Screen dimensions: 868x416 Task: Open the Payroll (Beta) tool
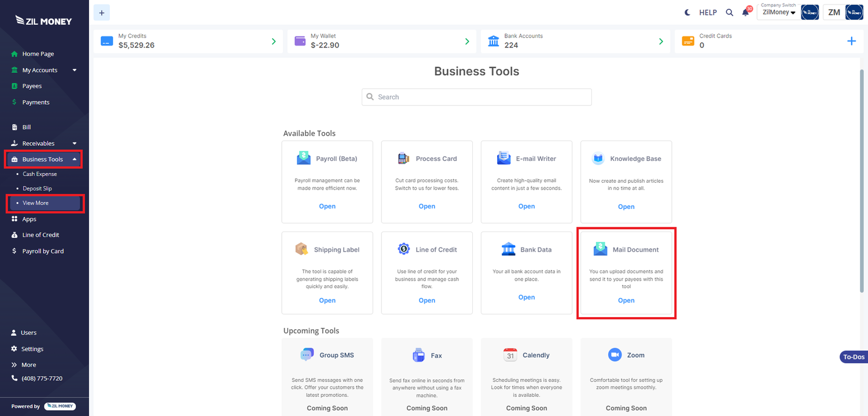(328, 207)
